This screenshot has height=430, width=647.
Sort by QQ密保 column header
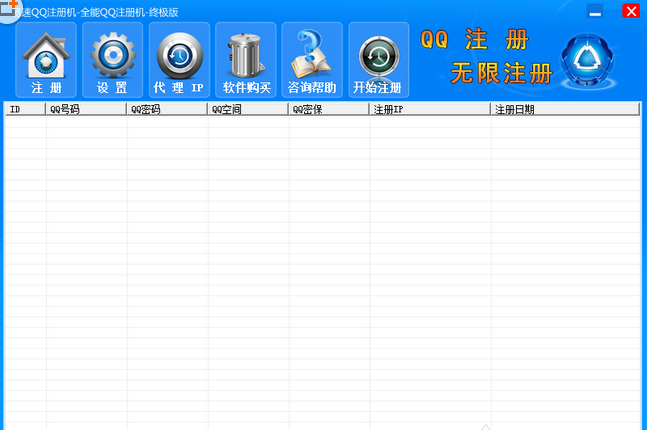point(329,109)
